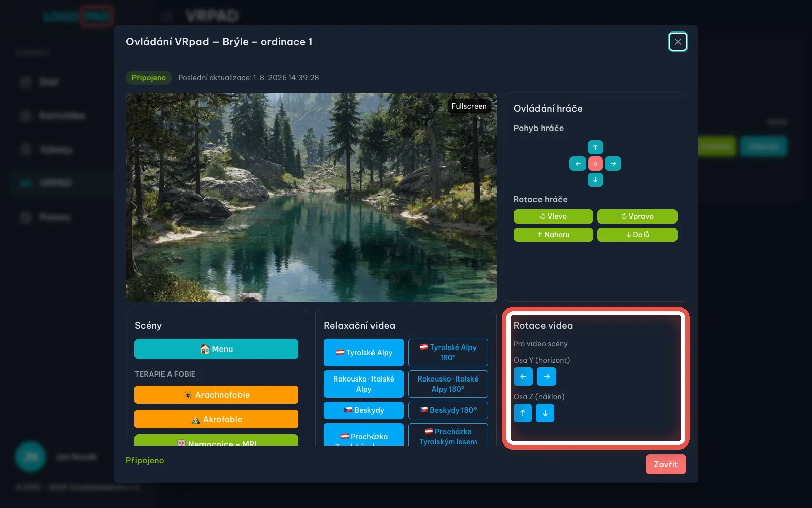Image resolution: width=812 pixels, height=508 pixels.
Task: Reset player position with the red home button
Action: tap(595, 164)
